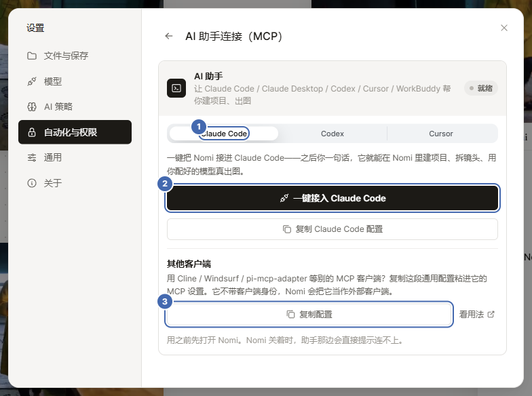Click 一键接入 Claude Code button
The height and width of the screenshot is (396, 532).
[332, 198]
